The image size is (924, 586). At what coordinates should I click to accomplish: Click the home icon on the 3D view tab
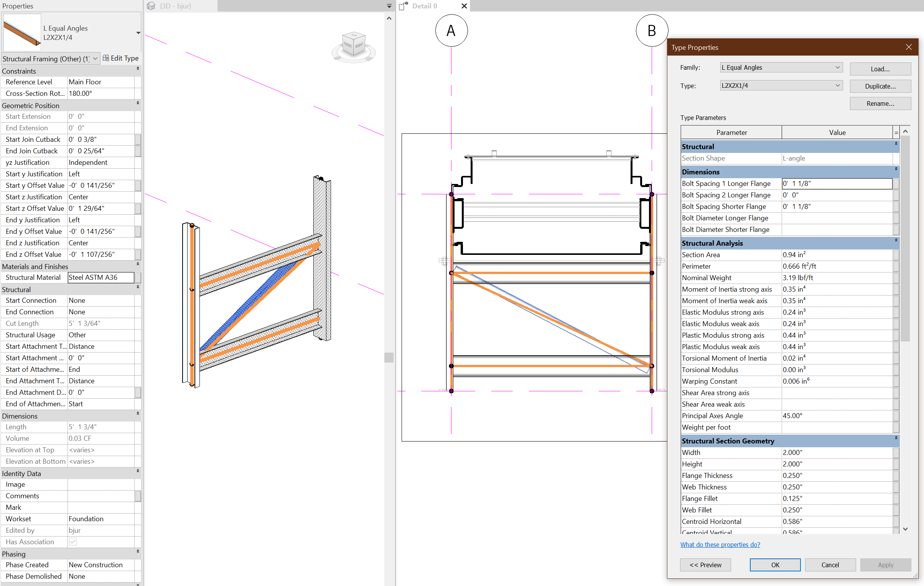click(x=151, y=6)
